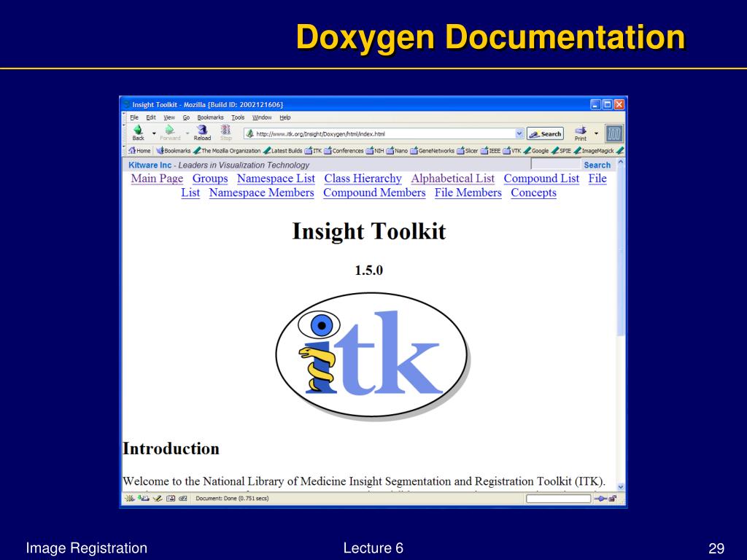Click the Kitware header search field
This screenshot has height=560, width=747.
555,164
